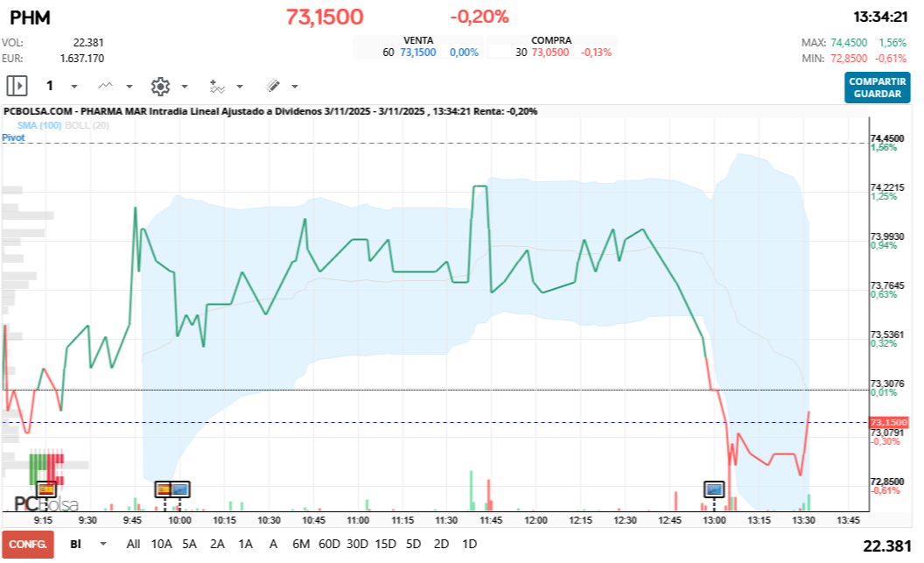Toggle the side panel collapse icon
Image resolution: width=924 pixels, height=563 pixels.
point(17,86)
